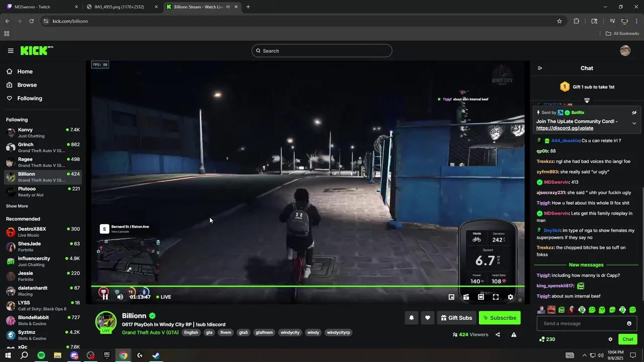Image resolution: width=644 pixels, height=362 pixels.
Task: Open Chrome extensions puzzle icon
Action: (x=577, y=21)
